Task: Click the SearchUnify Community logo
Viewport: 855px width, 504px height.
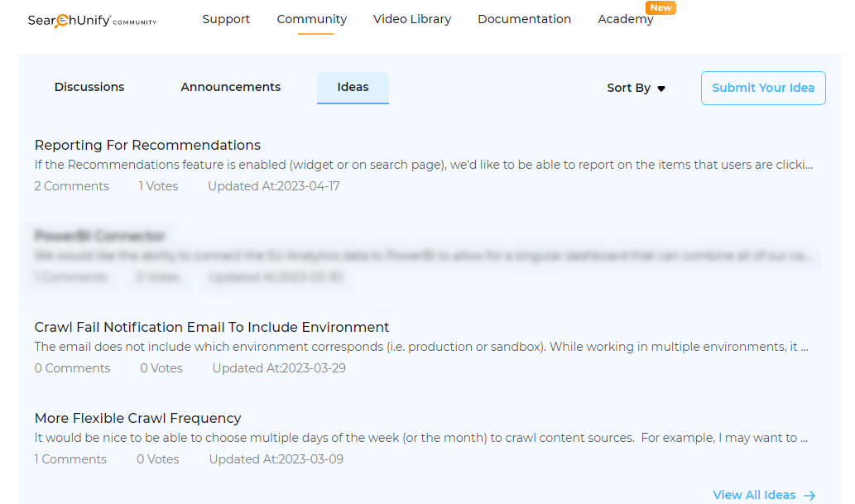Action: click(92, 21)
